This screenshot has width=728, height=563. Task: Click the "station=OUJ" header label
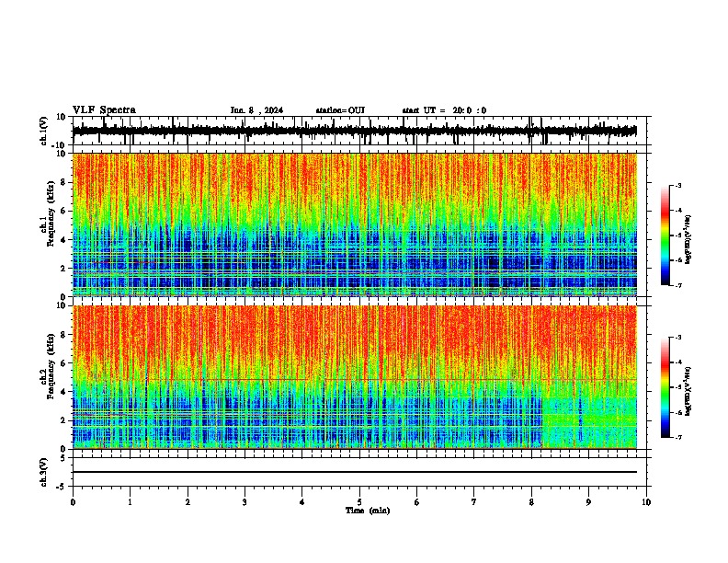pyautogui.click(x=340, y=110)
